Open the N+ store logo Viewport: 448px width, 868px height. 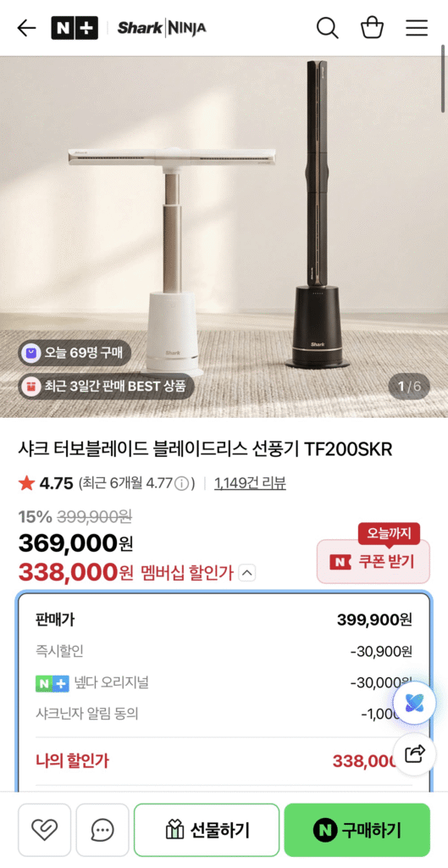(x=75, y=28)
